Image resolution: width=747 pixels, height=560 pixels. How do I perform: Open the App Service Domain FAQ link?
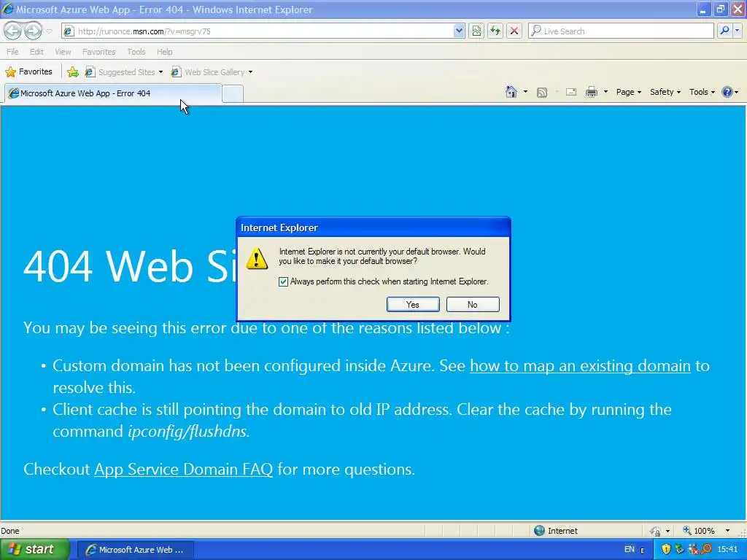pos(183,469)
